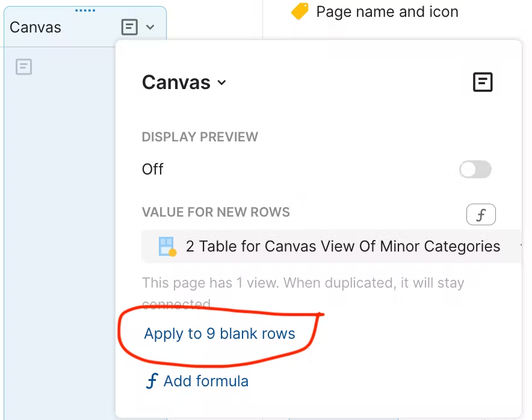Open the "2 Table for Canvas View" dropdown

343,246
